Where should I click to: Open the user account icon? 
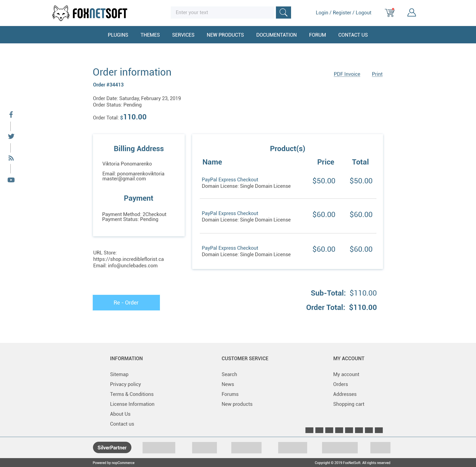coord(412,12)
